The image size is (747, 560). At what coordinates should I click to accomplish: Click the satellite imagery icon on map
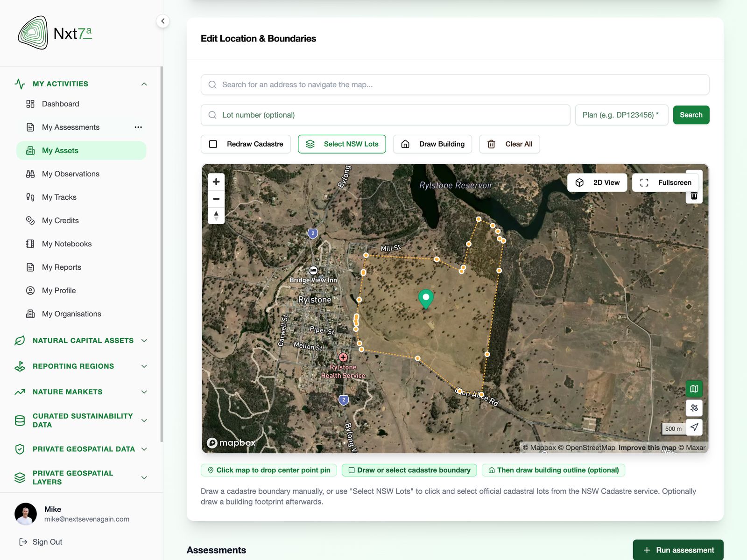tap(694, 408)
